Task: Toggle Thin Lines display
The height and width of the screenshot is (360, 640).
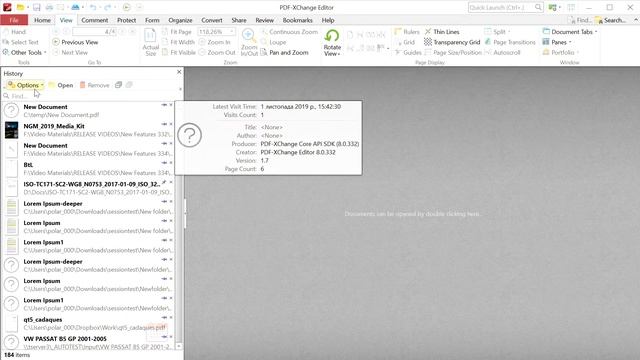Action: tap(442, 32)
